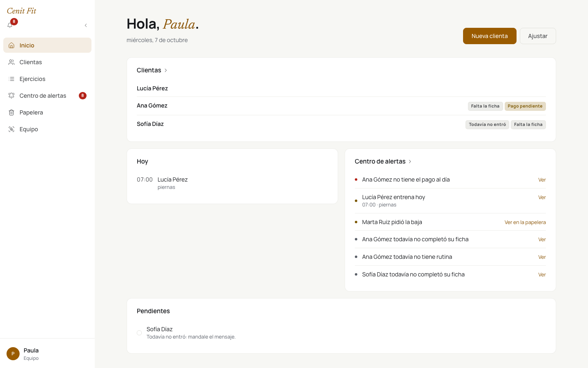This screenshot has height=368, width=588.
Task: Click the Cenit Fit logo
Action: click(x=22, y=11)
